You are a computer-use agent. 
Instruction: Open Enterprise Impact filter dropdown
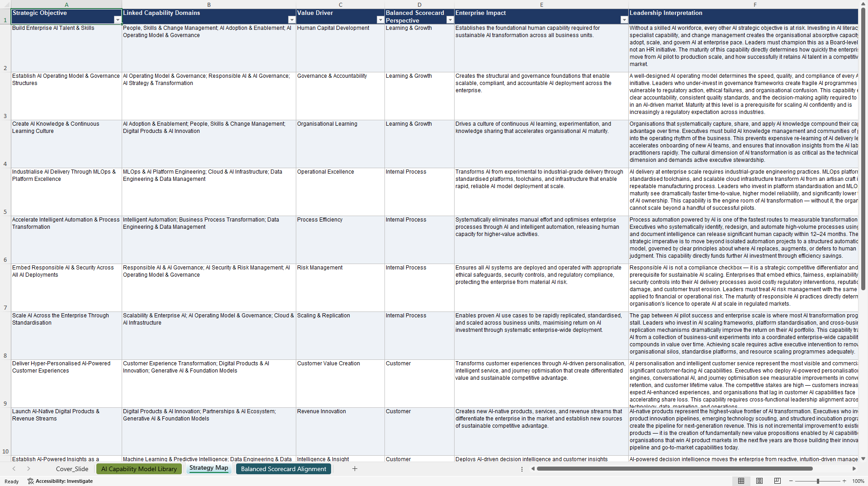tap(624, 20)
